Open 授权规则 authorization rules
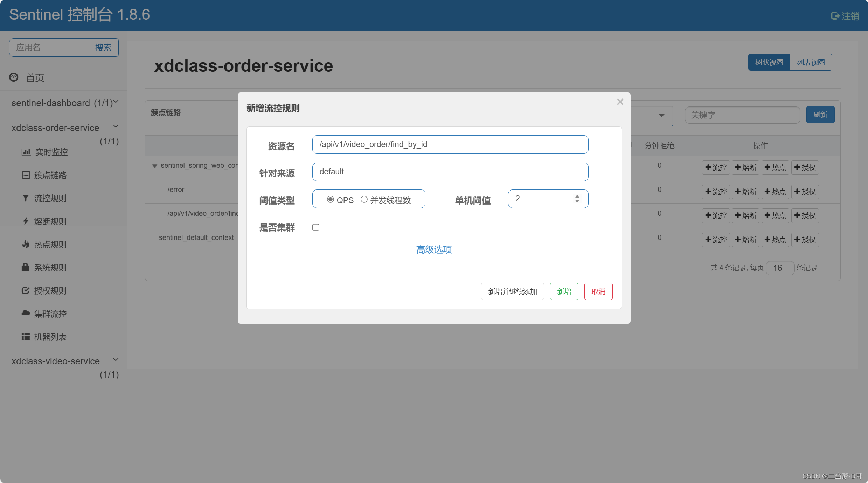 pos(44,291)
